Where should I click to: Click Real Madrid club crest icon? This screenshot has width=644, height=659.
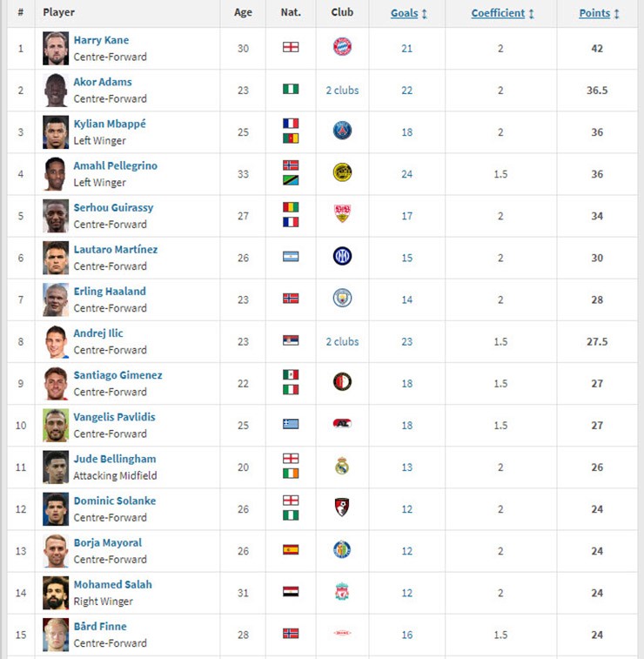(342, 467)
